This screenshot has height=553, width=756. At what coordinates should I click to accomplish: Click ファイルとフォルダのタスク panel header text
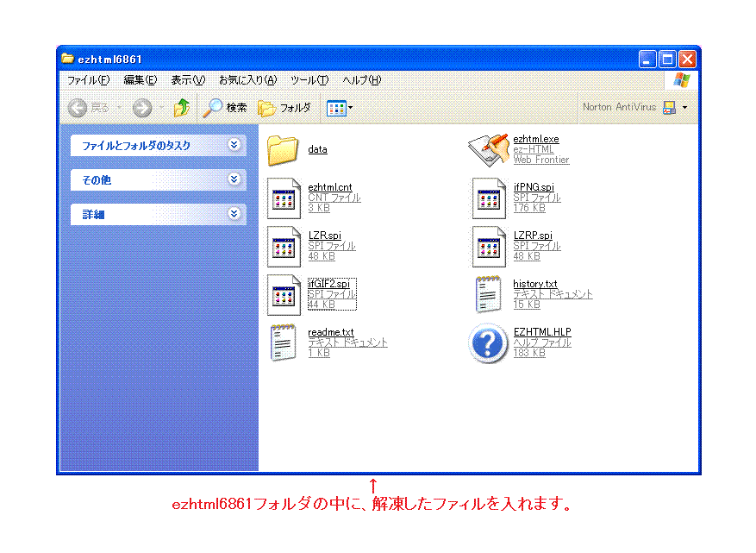(136, 145)
